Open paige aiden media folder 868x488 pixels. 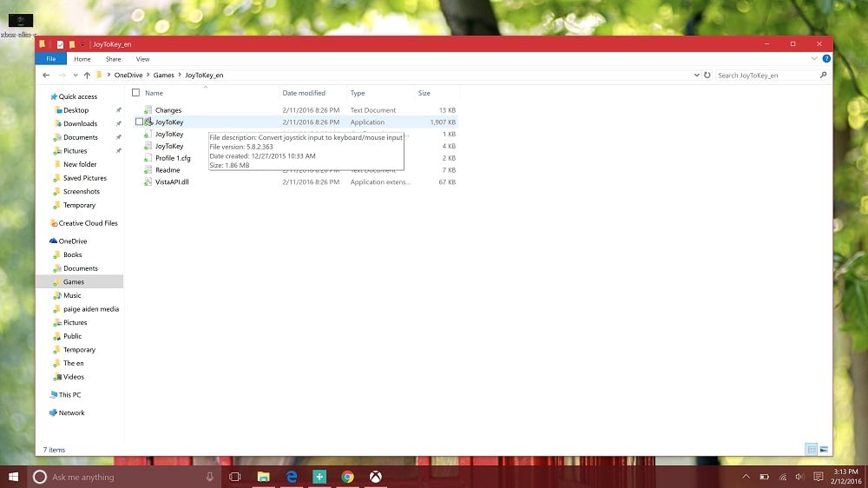[x=91, y=309]
